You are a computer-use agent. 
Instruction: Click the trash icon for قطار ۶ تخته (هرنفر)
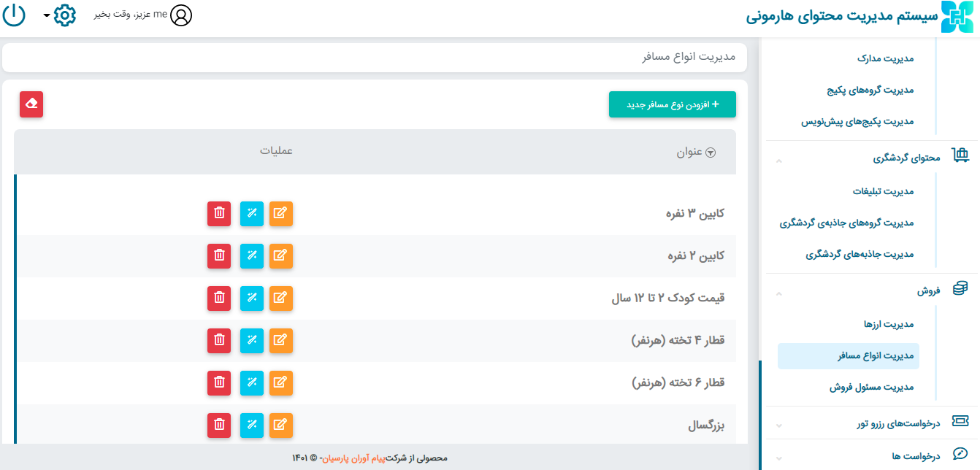click(219, 382)
